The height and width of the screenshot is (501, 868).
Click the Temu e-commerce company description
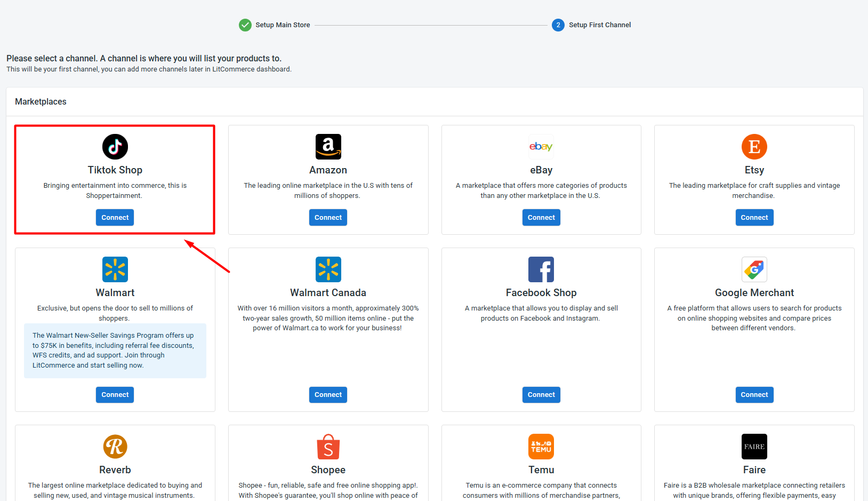(541, 490)
